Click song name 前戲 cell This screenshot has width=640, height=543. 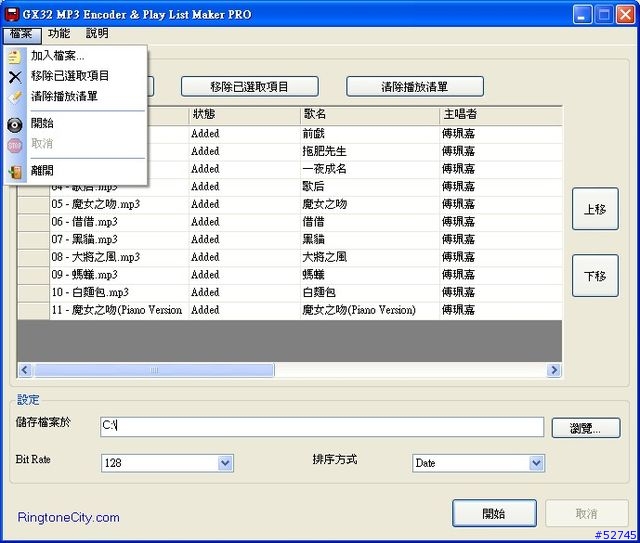(x=370, y=134)
